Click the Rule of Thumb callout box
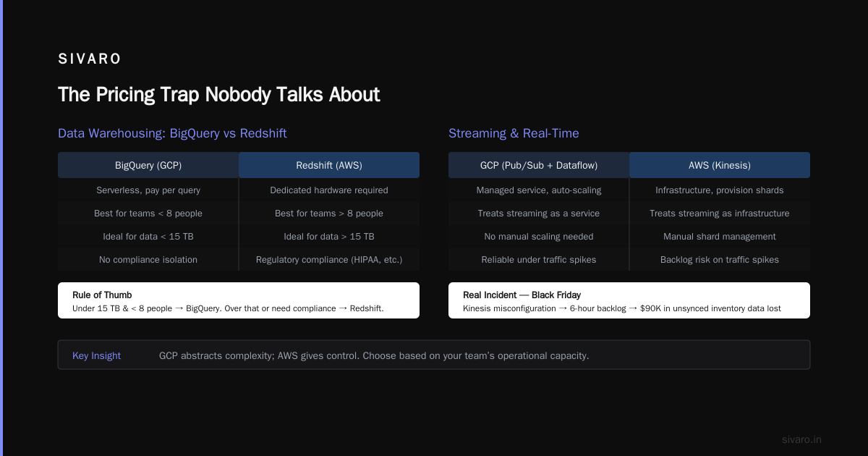The height and width of the screenshot is (456, 868). point(239,300)
